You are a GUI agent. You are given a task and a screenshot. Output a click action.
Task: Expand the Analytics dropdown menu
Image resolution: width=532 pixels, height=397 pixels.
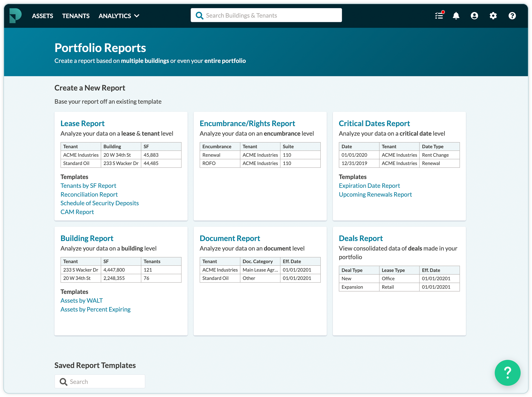point(119,16)
